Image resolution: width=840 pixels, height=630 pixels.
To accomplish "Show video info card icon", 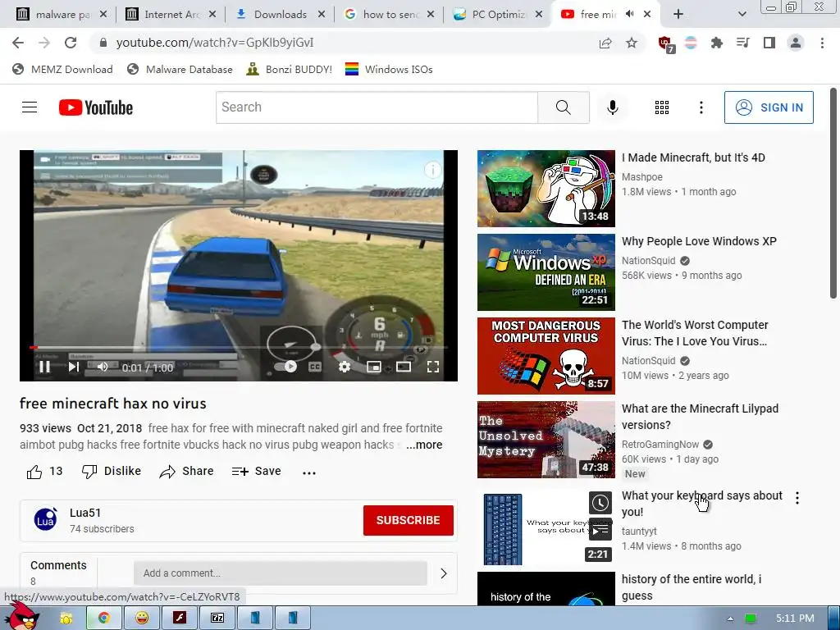I will coord(432,170).
